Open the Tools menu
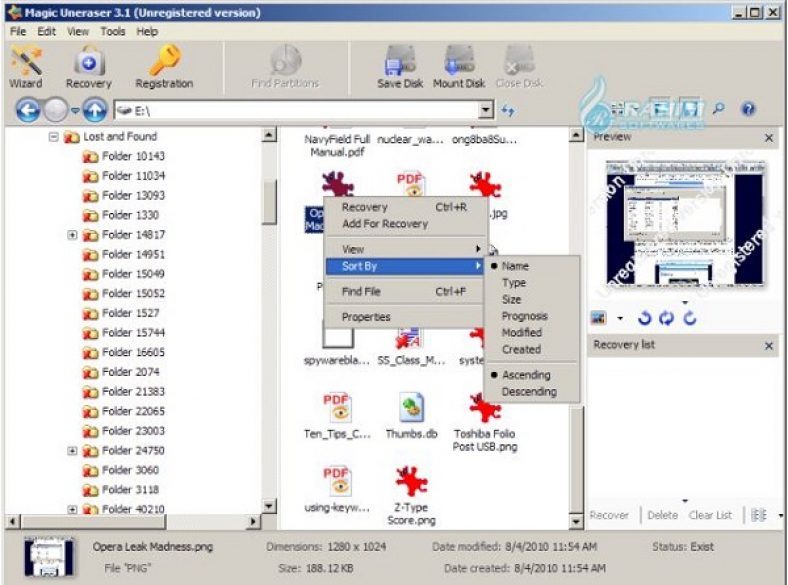The height and width of the screenshot is (585, 788). click(x=113, y=32)
